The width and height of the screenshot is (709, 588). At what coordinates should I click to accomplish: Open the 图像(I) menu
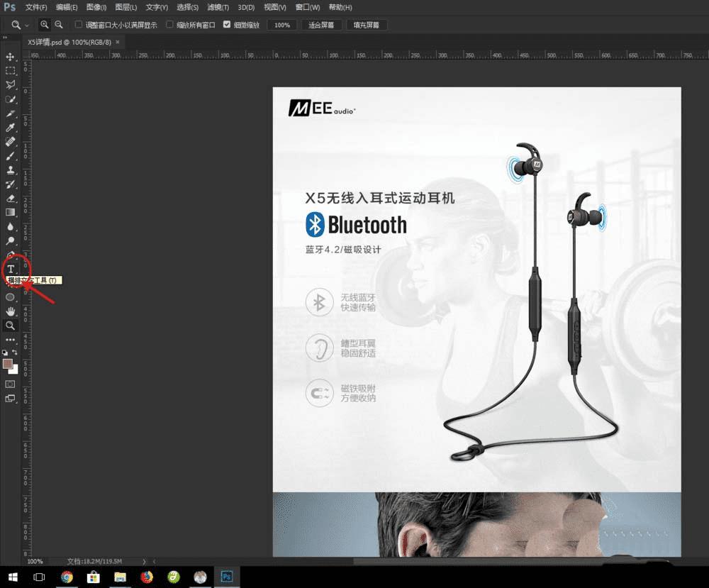coord(96,7)
